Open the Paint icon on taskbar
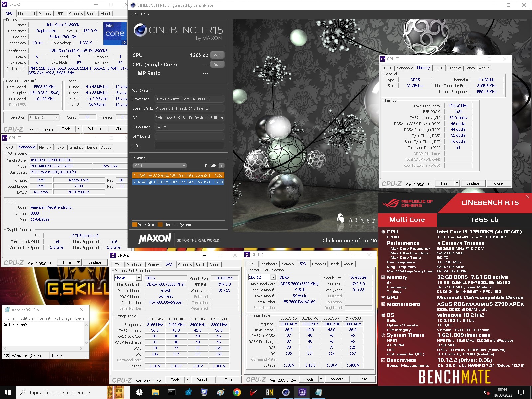 tap(220, 392)
